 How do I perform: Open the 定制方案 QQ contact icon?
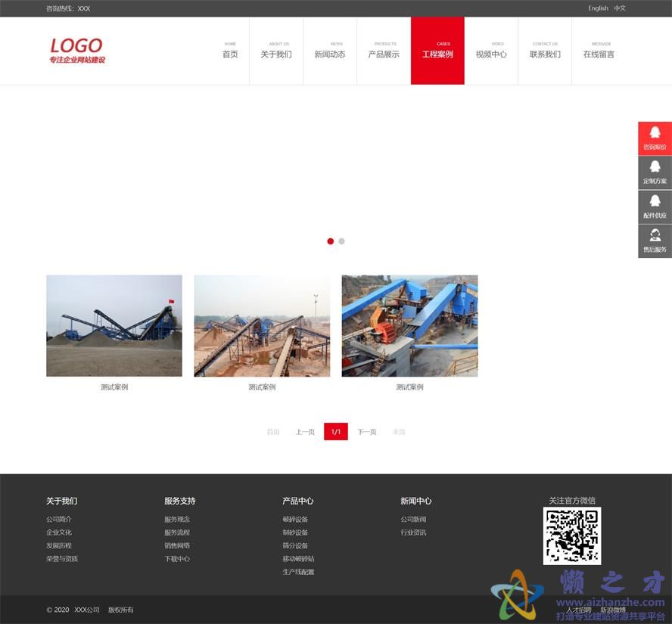[x=655, y=167]
